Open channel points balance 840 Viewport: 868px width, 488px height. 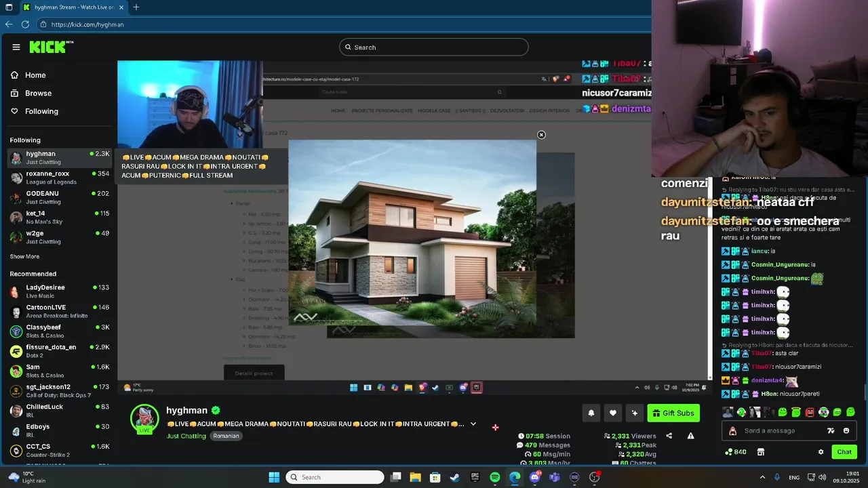point(735,452)
